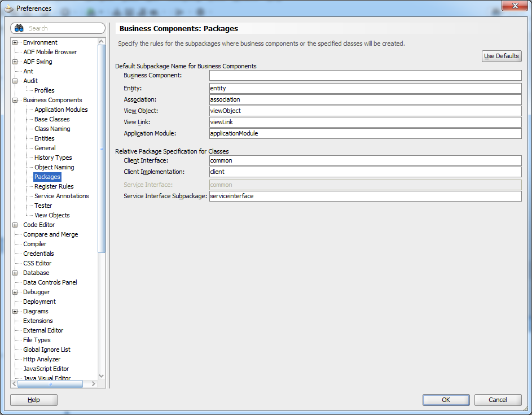The height and width of the screenshot is (415, 532).
Task: Click inside the Entity subpackage field
Action: 364,88
